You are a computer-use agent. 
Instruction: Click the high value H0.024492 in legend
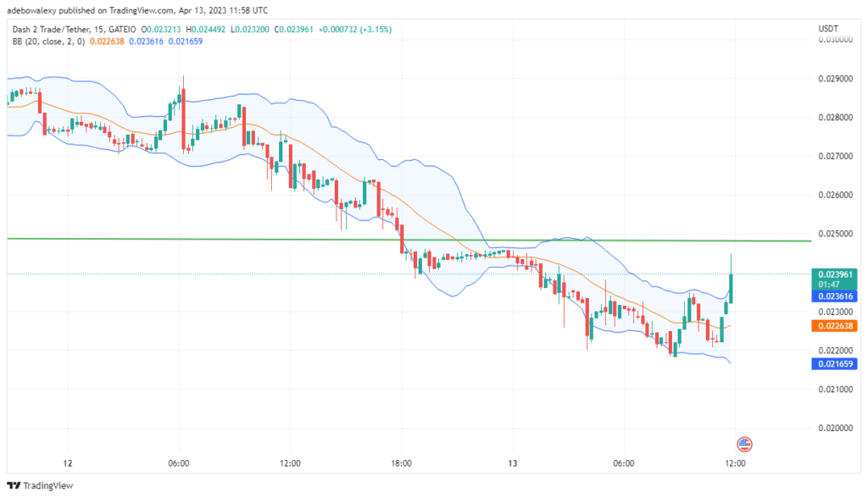(x=206, y=30)
